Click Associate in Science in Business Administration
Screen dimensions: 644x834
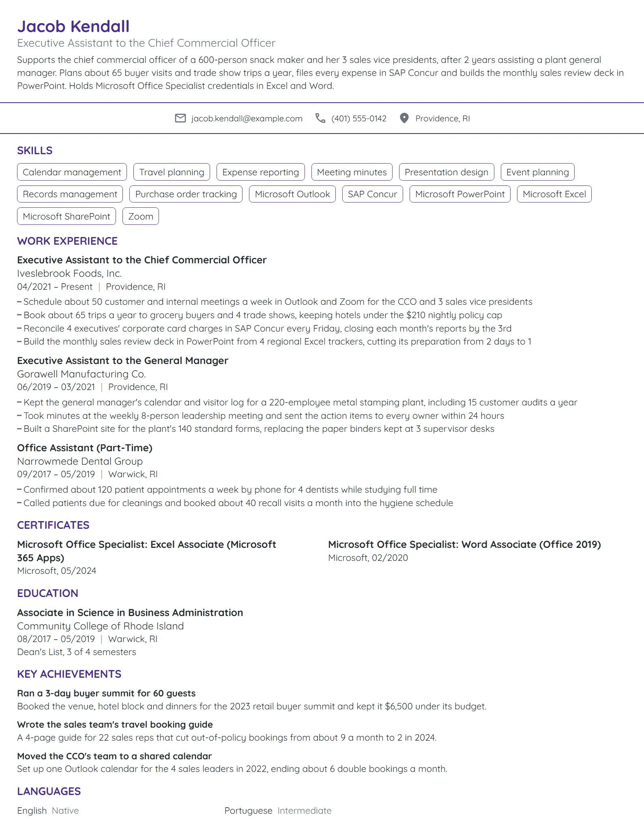[130, 613]
